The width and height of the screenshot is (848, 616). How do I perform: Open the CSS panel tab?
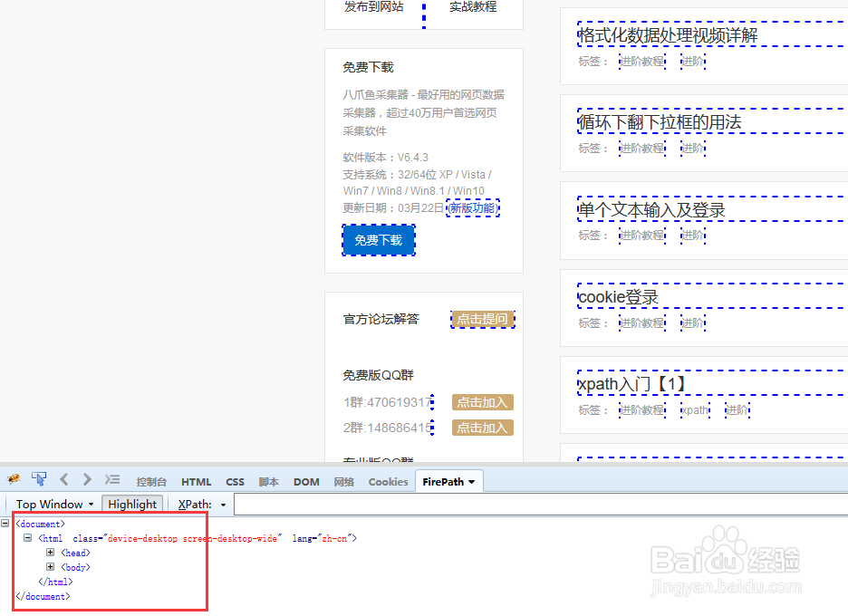click(x=235, y=482)
